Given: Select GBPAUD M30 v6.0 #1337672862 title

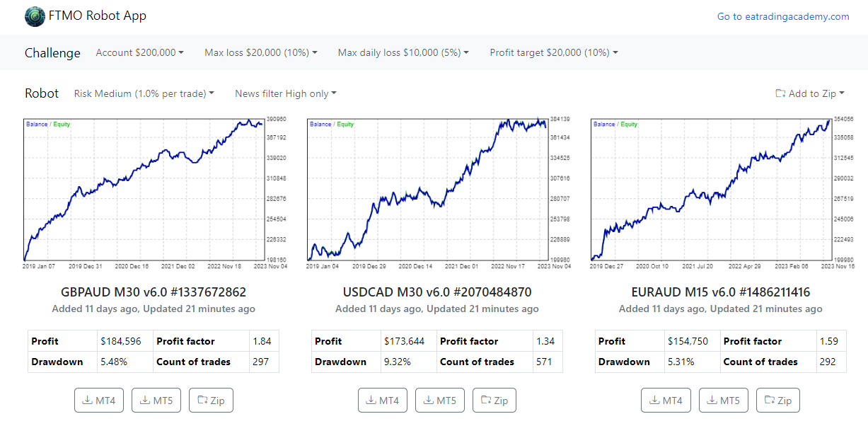Looking at the screenshot, I should [154, 292].
